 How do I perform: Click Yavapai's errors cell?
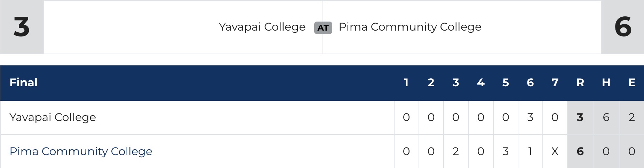(632, 117)
